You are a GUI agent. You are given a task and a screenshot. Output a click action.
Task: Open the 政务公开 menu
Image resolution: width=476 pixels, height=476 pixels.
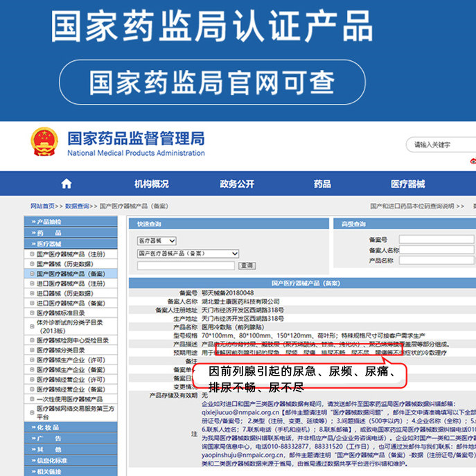pyautogui.click(x=237, y=184)
